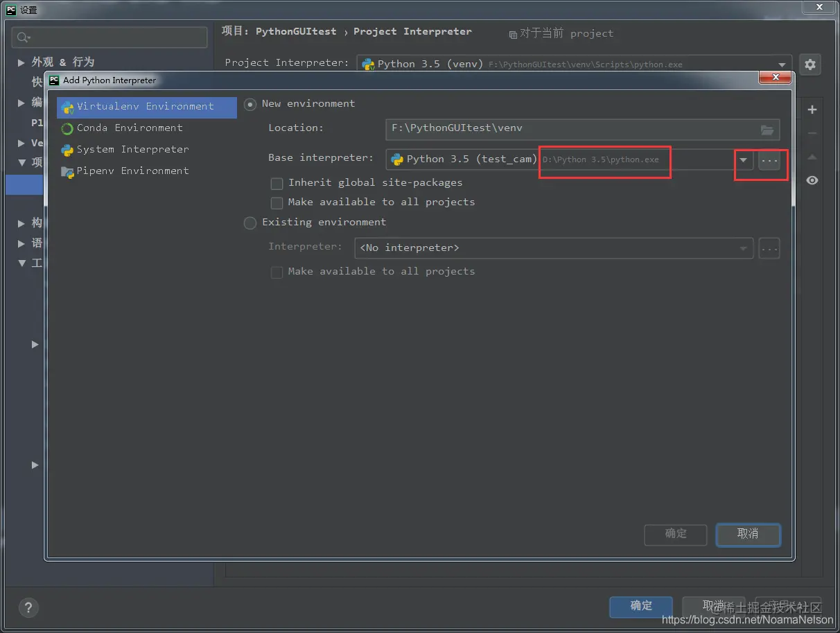This screenshot has height=633, width=840.
Task: Click 确定 in the Settings window
Action: [x=641, y=607]
